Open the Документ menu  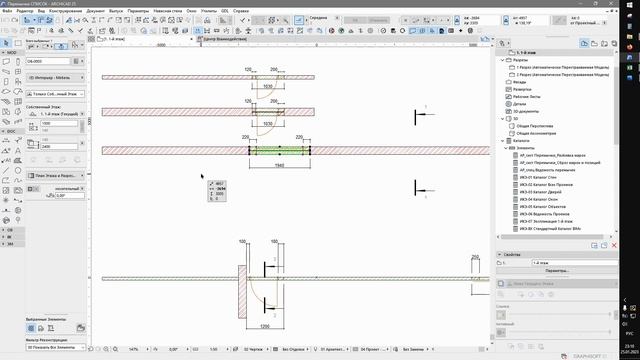click(x=96, y=11)
